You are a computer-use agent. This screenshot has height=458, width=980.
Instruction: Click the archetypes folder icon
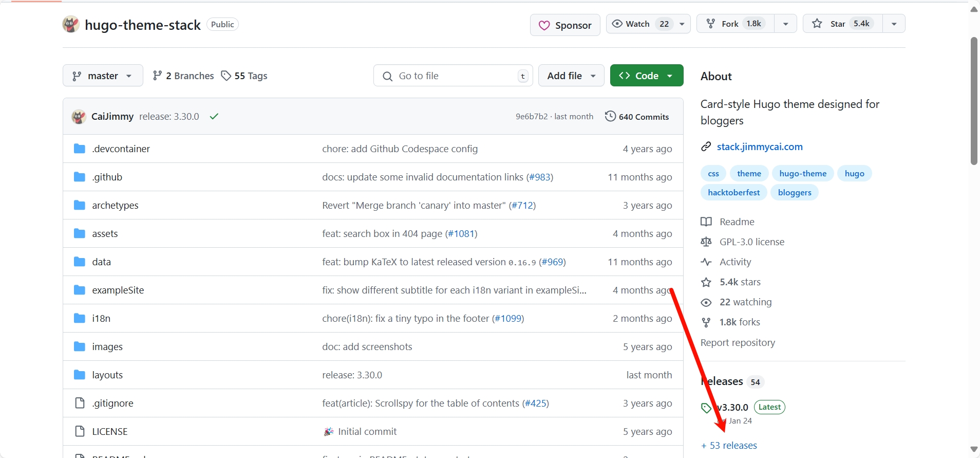[x=79, y=205]
